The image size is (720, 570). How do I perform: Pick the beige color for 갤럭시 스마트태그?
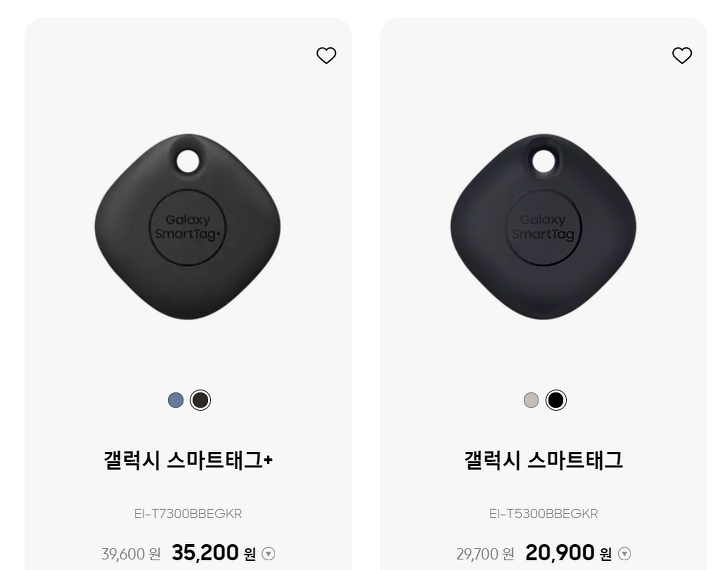(531, 400)
